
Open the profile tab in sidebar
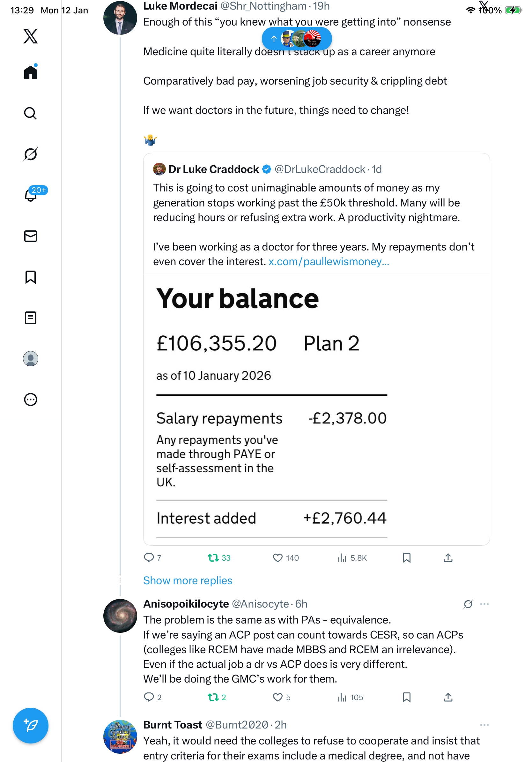[31, 359]
